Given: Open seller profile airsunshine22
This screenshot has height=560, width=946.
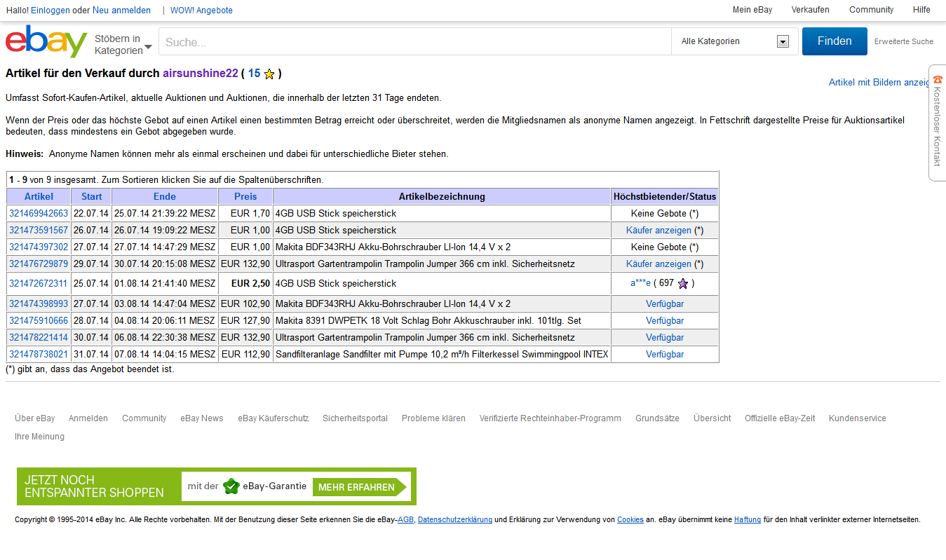Looking at the screenshot, I should pos(201,74).
